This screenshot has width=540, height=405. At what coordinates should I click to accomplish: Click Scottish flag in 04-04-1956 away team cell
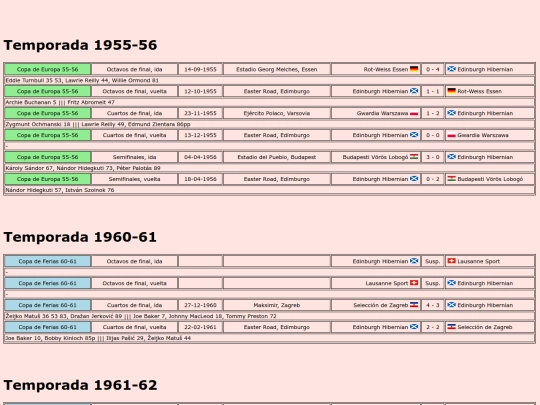tap(451, 157)
